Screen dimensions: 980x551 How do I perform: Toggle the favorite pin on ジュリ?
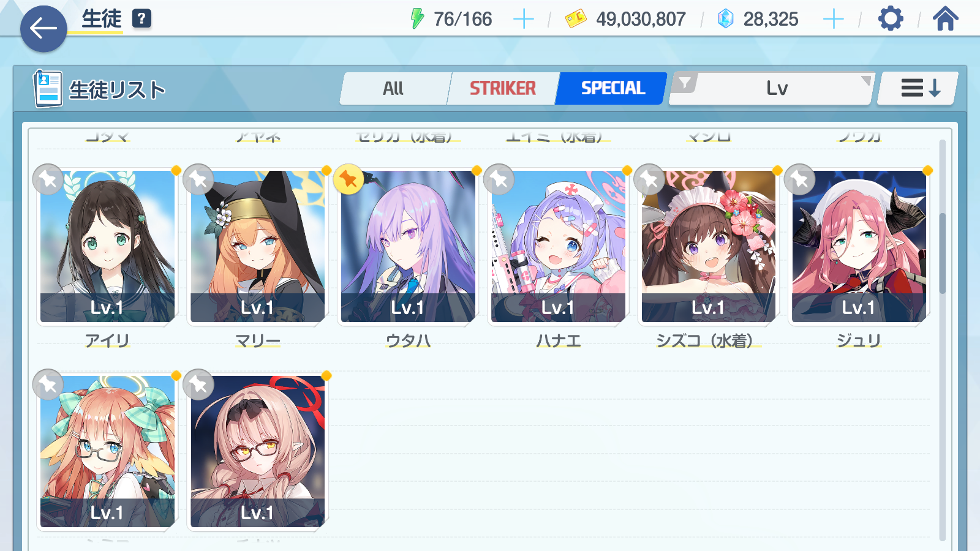[799, 179]
